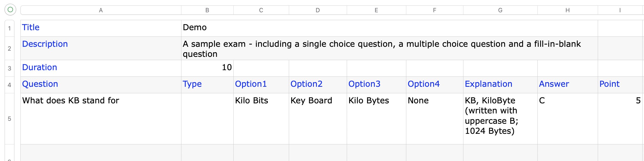The height and width of the screenshot is (161, 644).
Task: Select the 'What does KB stand for' cell
Action: (x=101, y=119)
